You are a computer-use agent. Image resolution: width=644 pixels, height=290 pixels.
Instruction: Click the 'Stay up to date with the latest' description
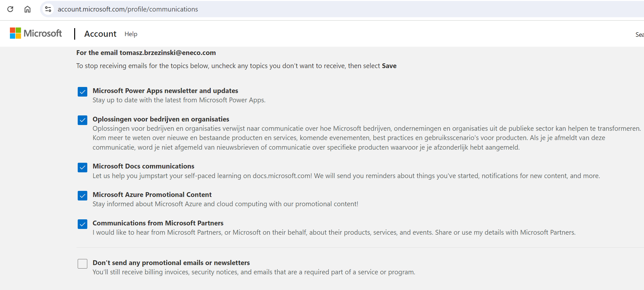(x=179, y=100)
